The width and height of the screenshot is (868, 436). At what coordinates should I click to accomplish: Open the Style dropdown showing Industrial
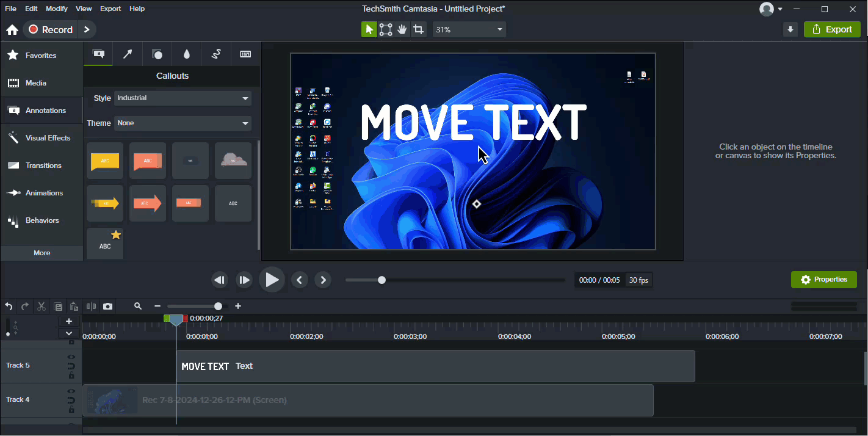[x=183, y=98]
